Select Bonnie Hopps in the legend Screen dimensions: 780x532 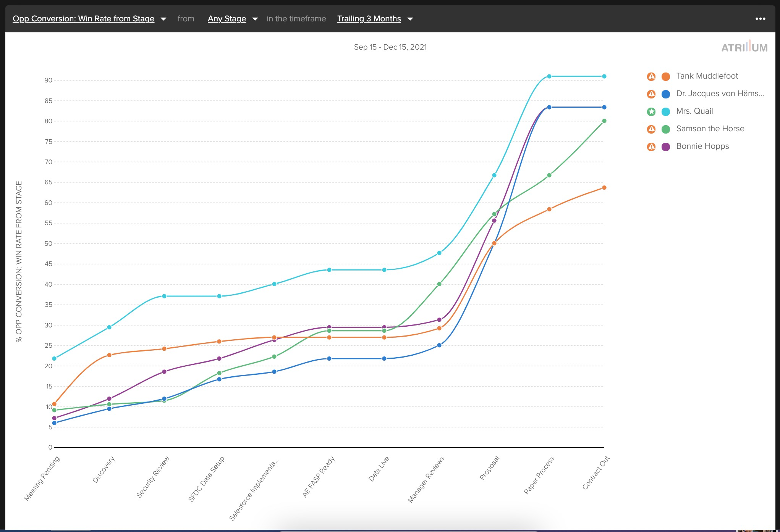(x=702, y=146)
